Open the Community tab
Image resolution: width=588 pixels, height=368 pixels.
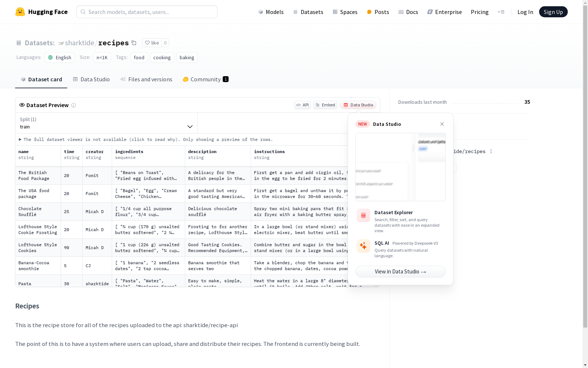click(205, 79)
